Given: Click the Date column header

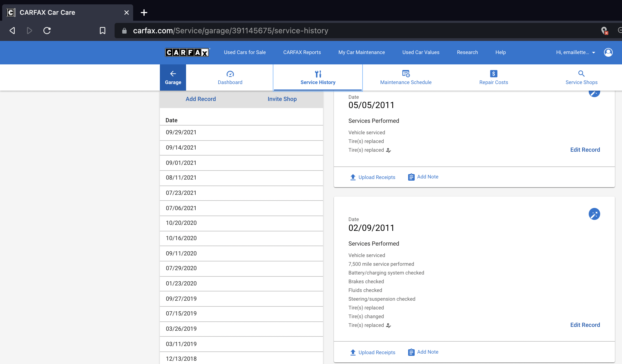Looking at the screenshot, I should click(171, 120).
